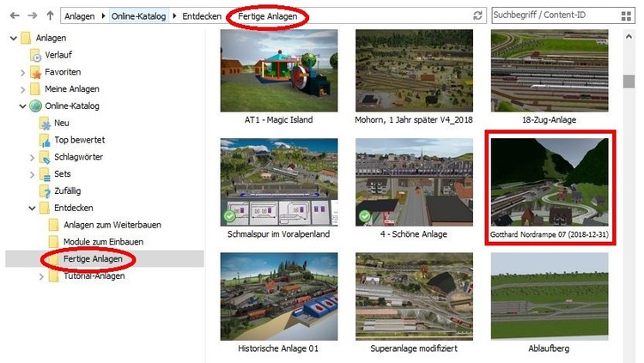Open dropdown arrow after Anlagen breadcrumb
The width and height of the screenshot is (644, 363).
[x=103, y=16]
